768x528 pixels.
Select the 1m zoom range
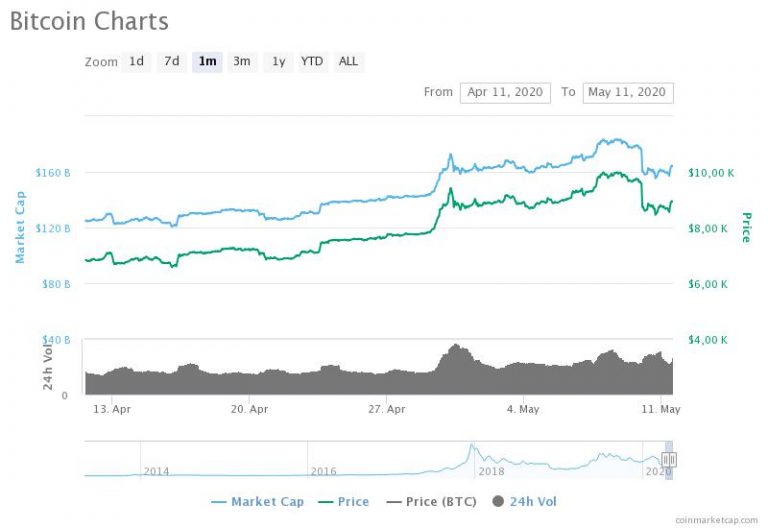click(x=207, y=62)
